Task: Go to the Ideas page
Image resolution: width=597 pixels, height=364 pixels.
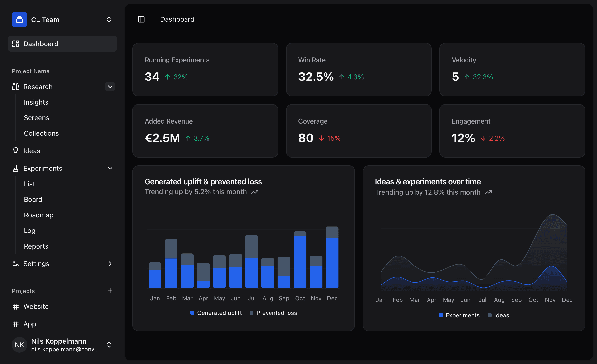Action: point(32,151)
